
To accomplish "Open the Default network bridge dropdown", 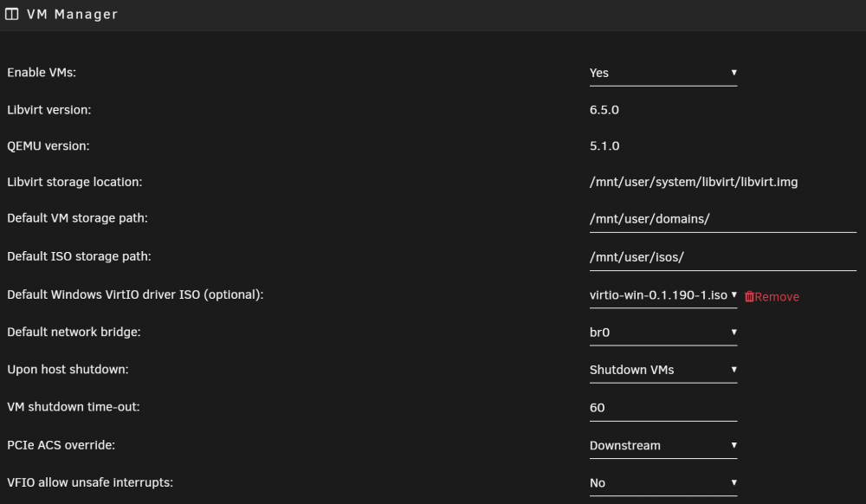I will click(x=662, y=333).
